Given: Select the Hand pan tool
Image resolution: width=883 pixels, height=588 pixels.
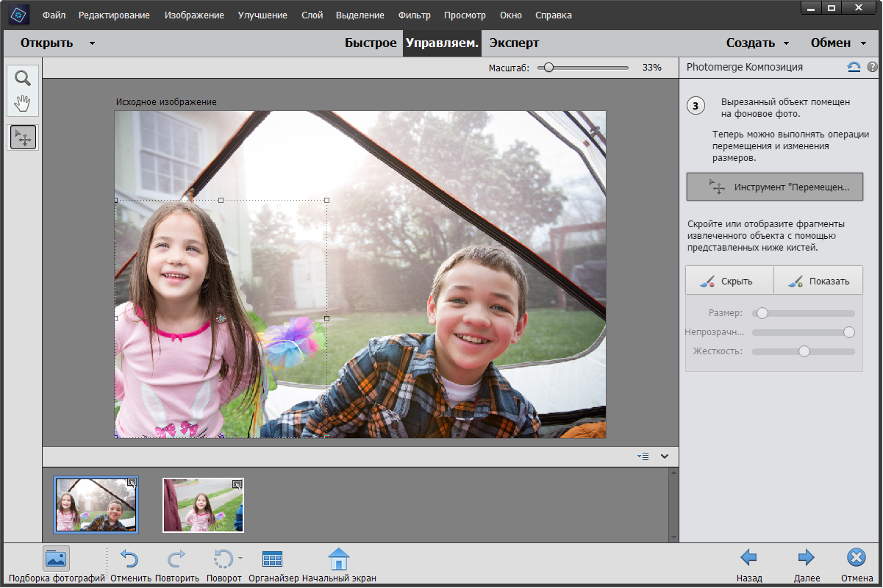Looking at the screenshot, I should (x=23, y=103).
